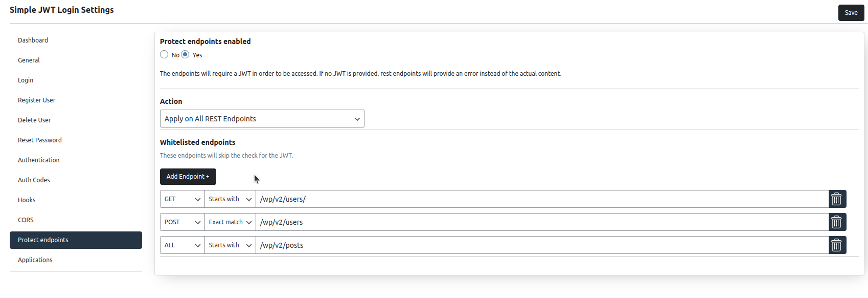This screenshot has width=868, height=298.
Task: Delete the POST /wp/v2/users endpoint row
Action: 837,222
